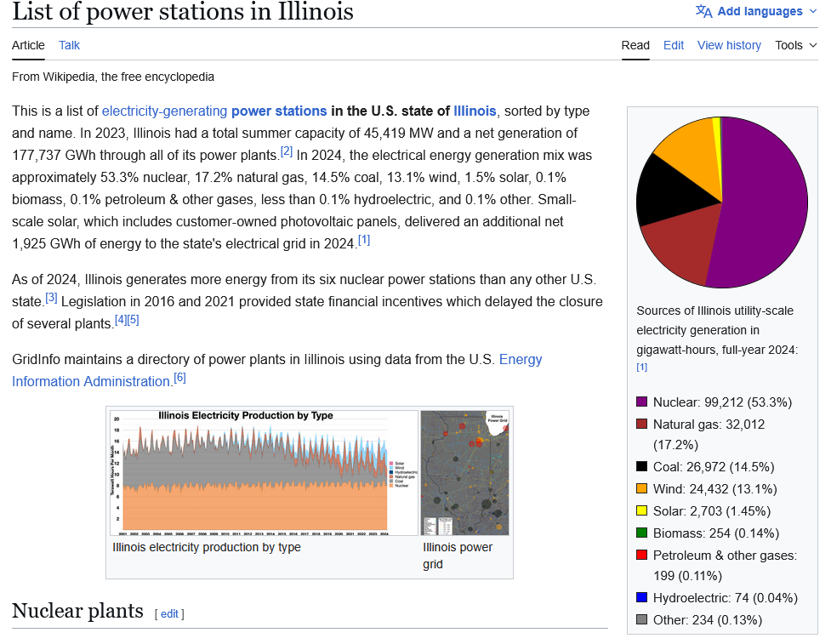Select the Read tab

pyautogui.click(x=635, y=46)
